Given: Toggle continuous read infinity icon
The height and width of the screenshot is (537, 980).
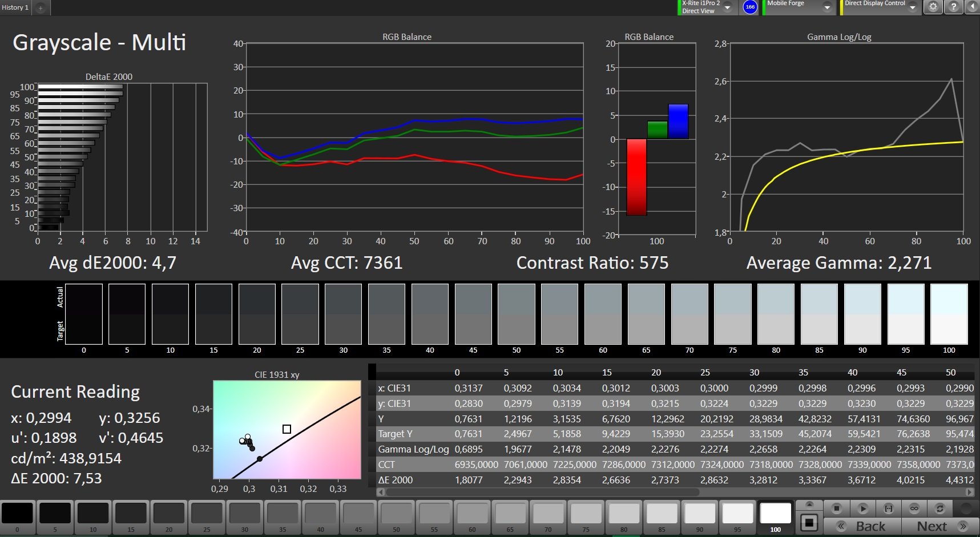Looking at the screenshot, I should point(914,508).
